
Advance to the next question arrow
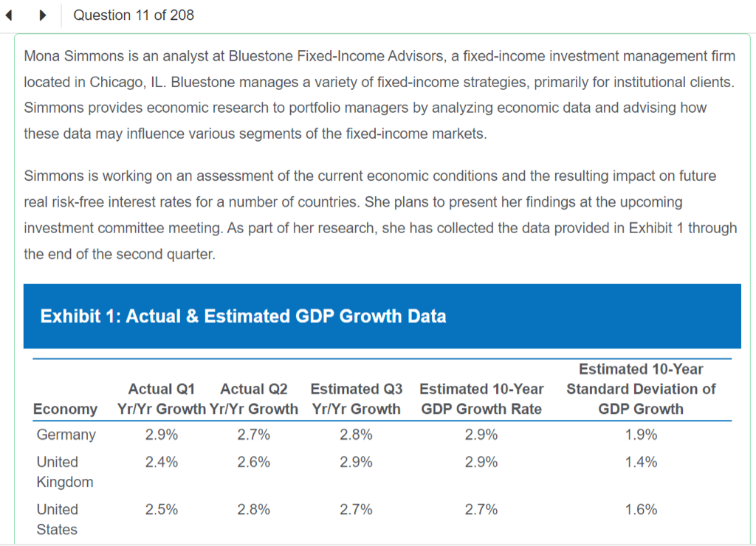(44, 15)
